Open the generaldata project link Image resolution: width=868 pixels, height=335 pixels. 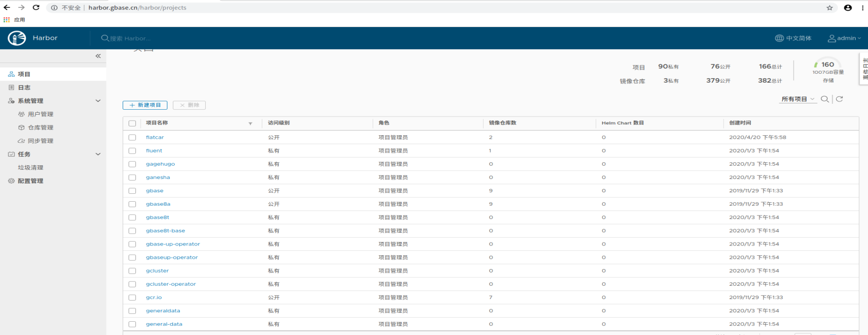(x=163, y=311)
